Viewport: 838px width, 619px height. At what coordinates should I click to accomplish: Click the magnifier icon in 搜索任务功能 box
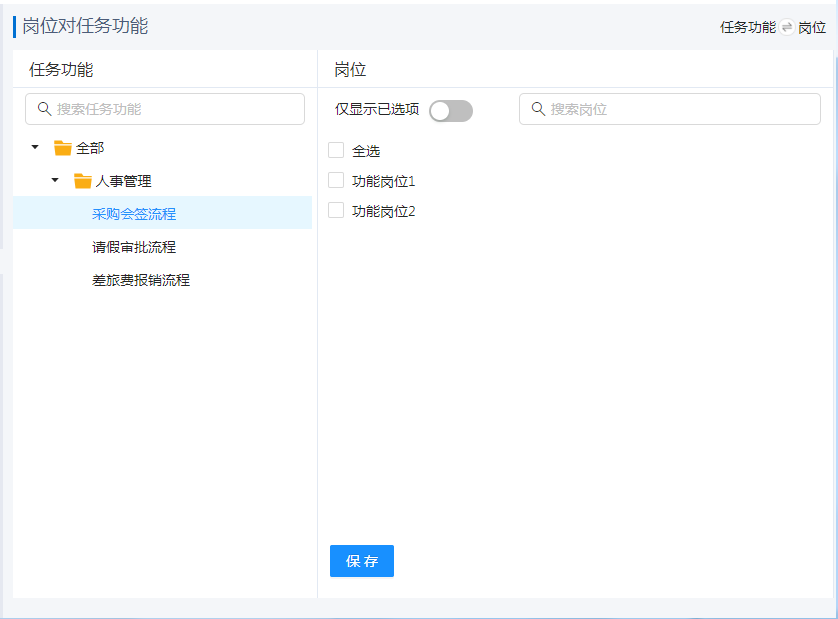tap(44, 109)
